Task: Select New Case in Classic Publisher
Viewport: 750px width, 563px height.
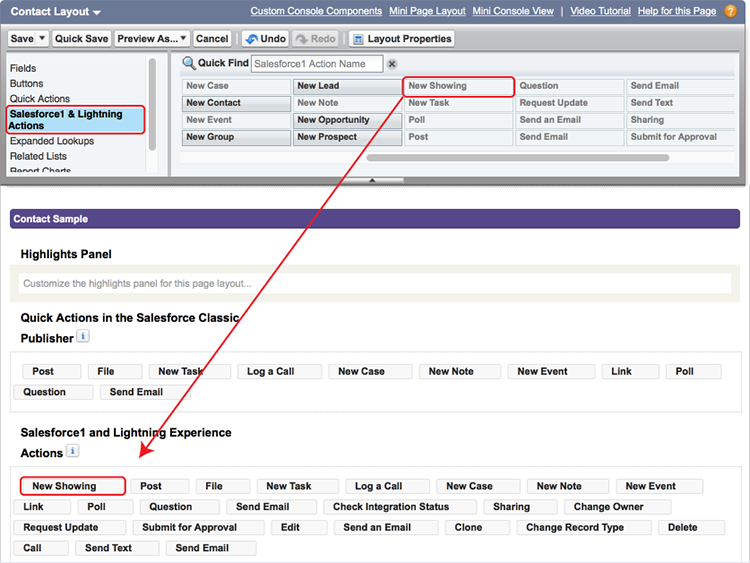Action: click(x=370, y=372)
